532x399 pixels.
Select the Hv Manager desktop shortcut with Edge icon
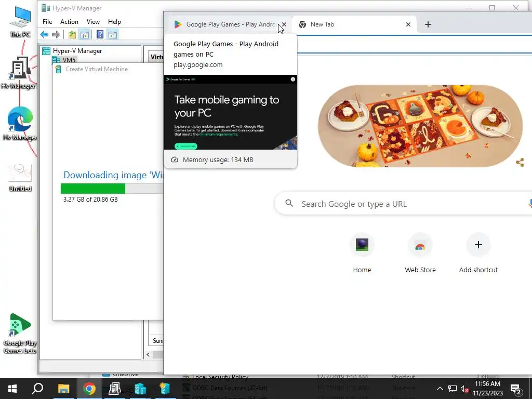[x=20, y=124]
